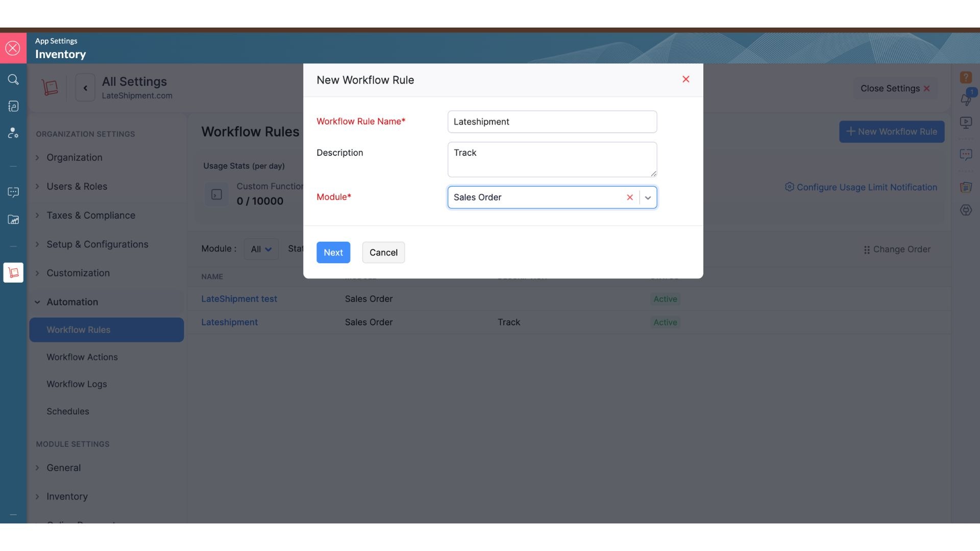Viewport: 980px width, 551px height.
Task: Expand the Organization settings section
Action: pyautogui.click(x=74, y=158)
